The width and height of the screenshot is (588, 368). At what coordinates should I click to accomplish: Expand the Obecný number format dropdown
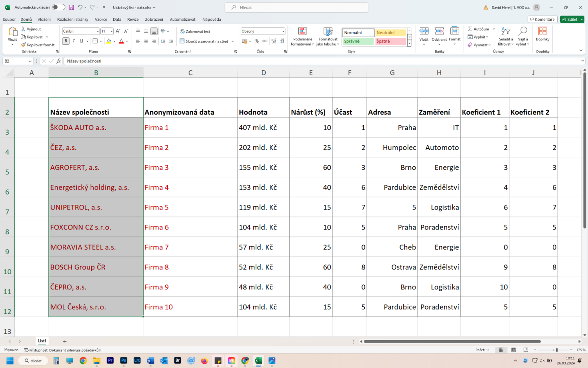coord(283,31)
